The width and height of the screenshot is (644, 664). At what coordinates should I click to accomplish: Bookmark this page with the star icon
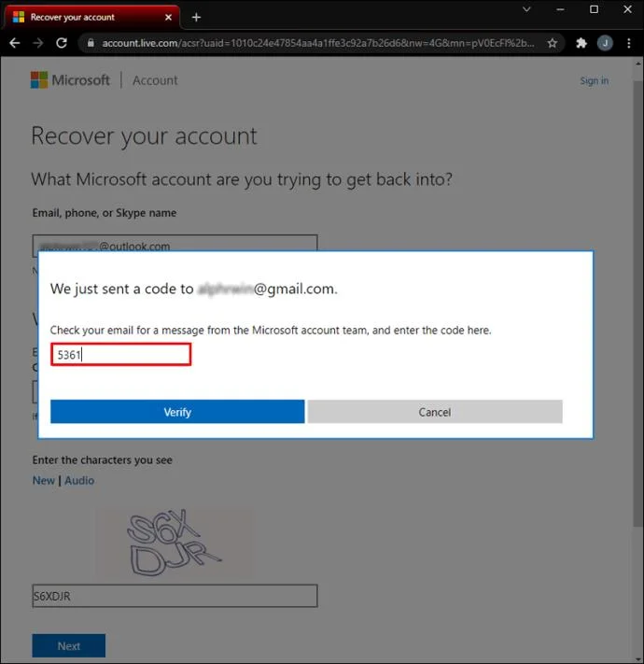pos(552,43)
